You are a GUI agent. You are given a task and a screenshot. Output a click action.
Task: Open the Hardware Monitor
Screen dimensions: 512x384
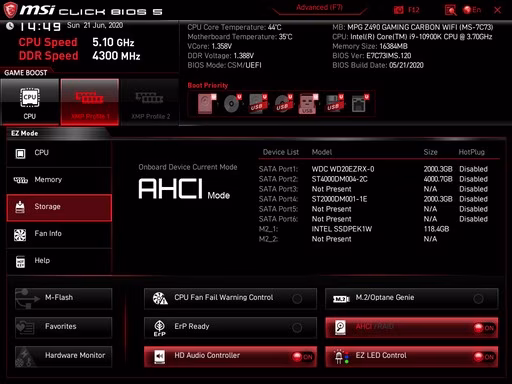click(x=63, y=356)
